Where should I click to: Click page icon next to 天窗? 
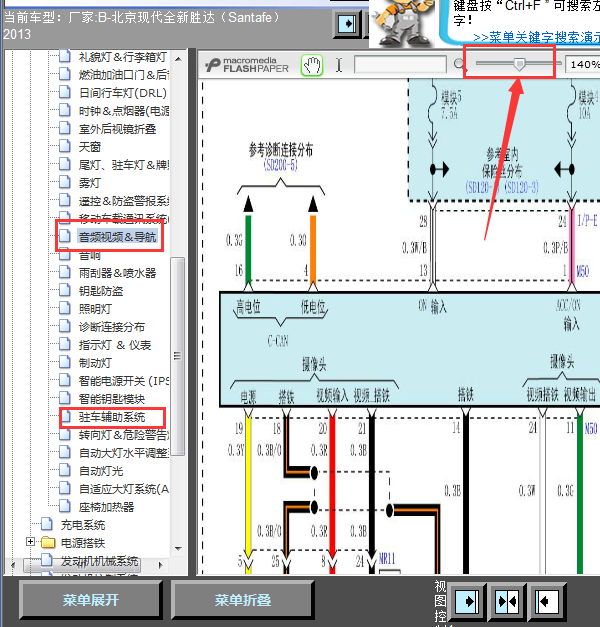65,146
